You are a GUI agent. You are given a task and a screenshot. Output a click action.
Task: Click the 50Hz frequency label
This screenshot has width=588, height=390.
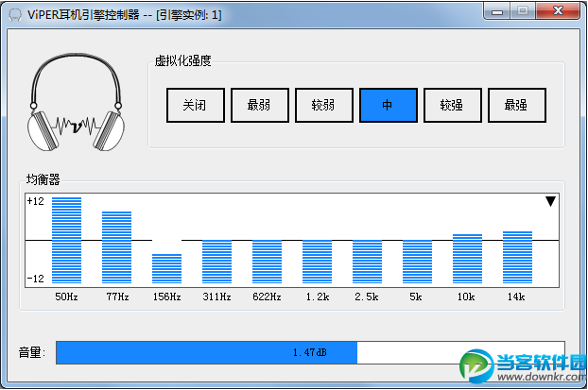pos(66,297)
